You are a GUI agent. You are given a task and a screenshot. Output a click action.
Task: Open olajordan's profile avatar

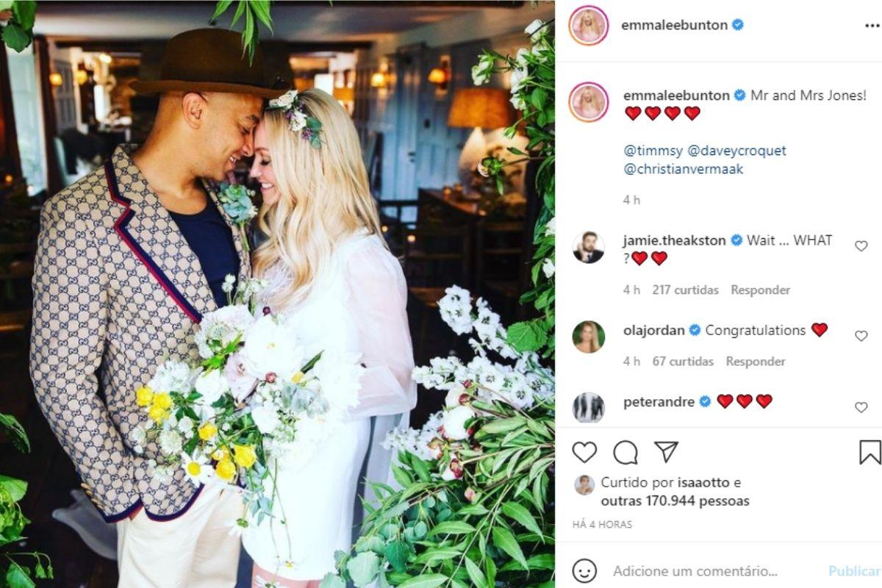589,337
